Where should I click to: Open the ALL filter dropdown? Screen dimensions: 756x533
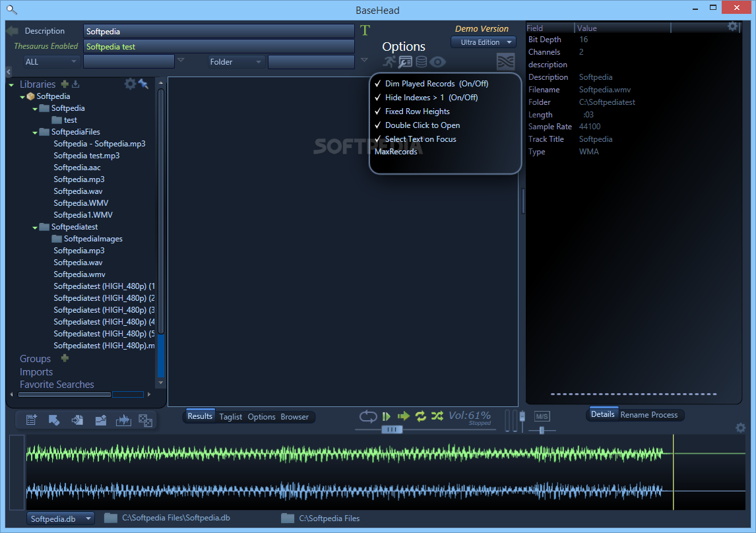(50, 62)
